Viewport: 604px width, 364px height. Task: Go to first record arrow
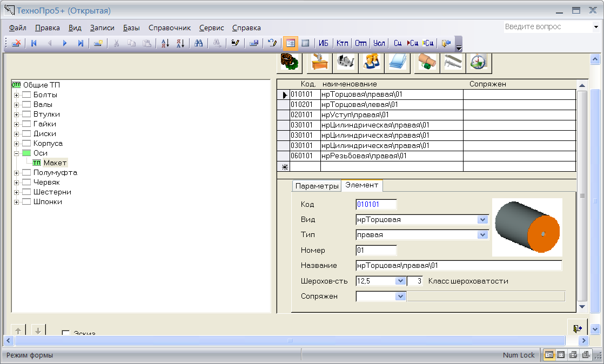click(x=34, y=43)
